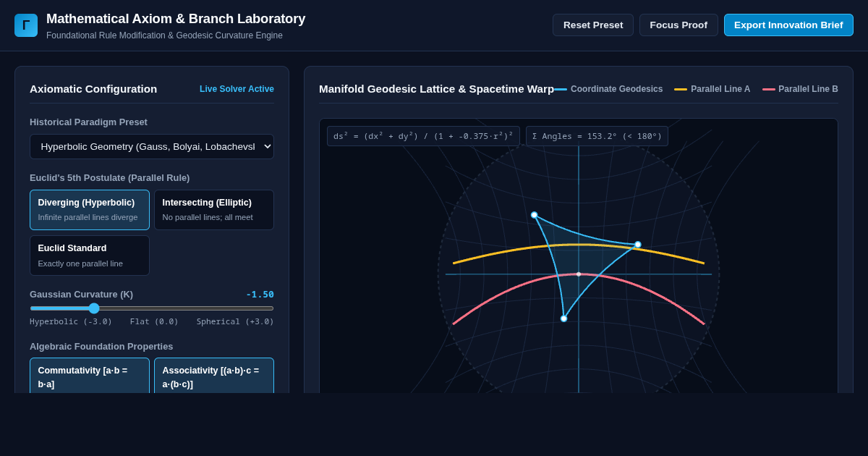868x456 pixels.
Task: Click Axiomatic Configuration heading
Action: [x=93, y=89]
